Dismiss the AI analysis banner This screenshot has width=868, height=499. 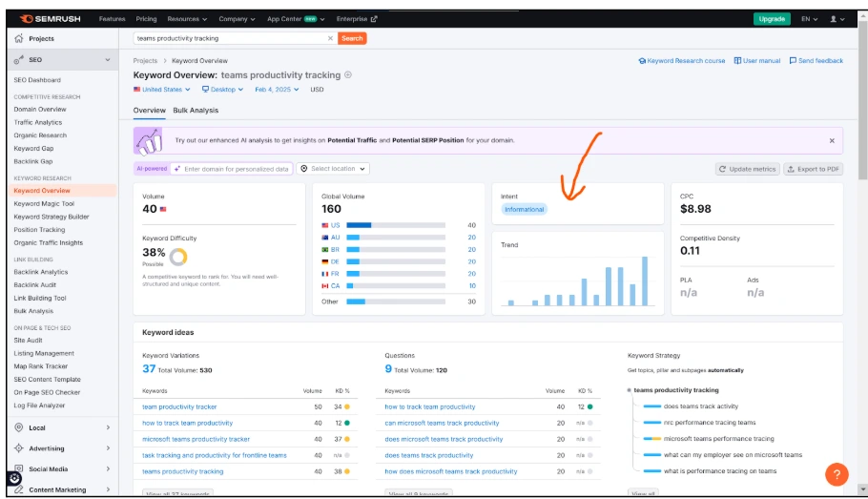pos(832,140)
